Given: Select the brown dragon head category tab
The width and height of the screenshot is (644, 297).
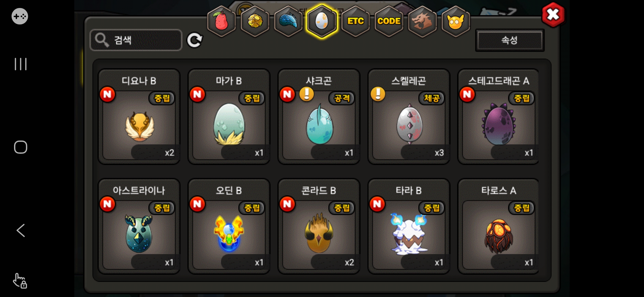Looking at the screenshot, I should (422, 21).
